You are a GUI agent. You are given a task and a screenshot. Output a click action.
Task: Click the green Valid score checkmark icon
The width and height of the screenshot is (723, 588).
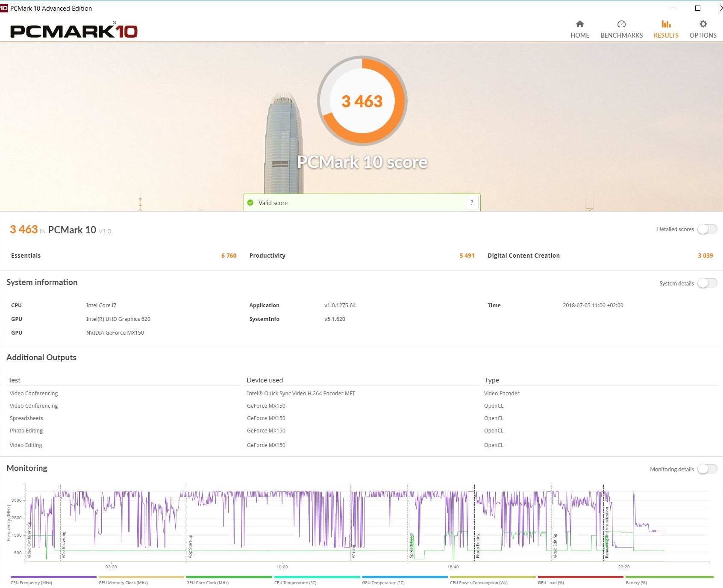click(250, 203)
